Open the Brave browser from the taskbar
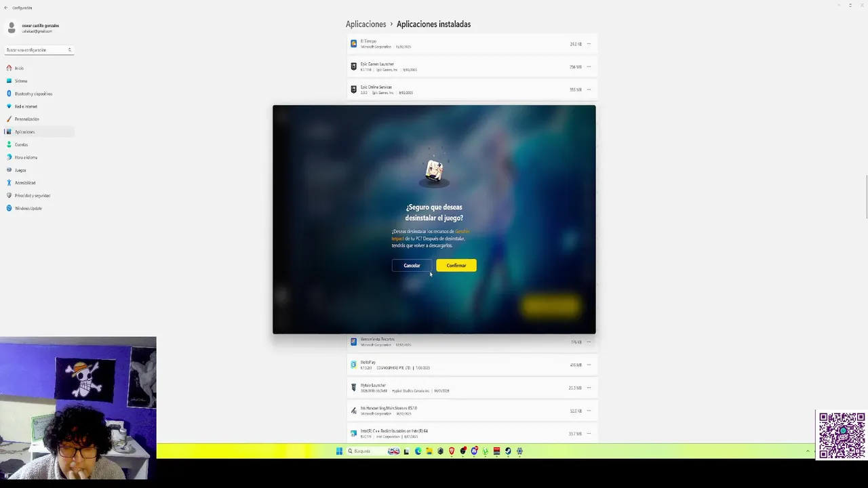 click(452, 451)
